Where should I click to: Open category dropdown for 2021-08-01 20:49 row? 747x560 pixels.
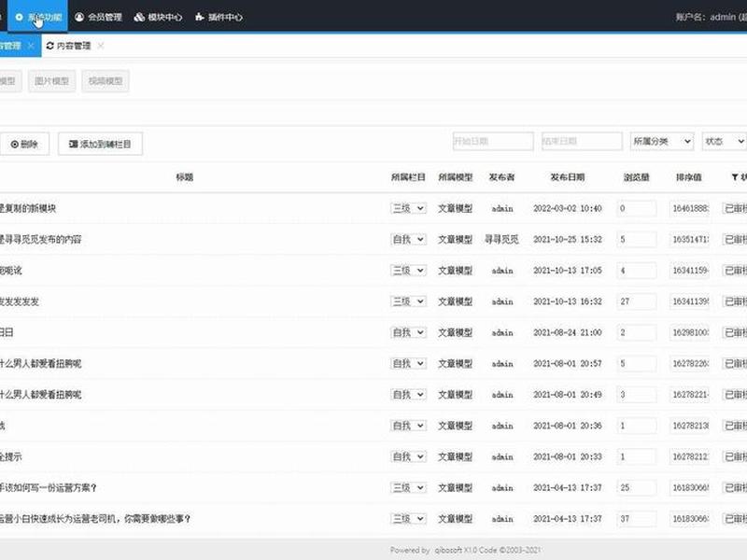pyautogui.click(x=408, y=394)
